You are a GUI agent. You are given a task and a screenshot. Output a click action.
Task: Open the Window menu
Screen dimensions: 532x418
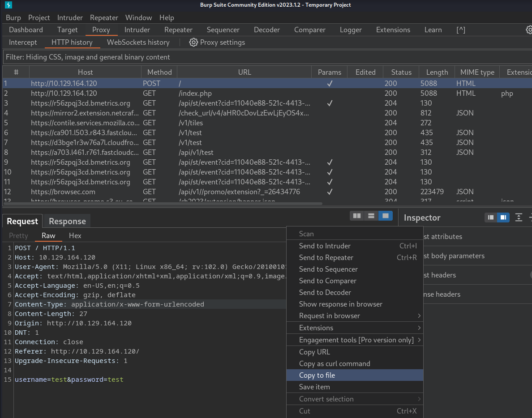click(138, 17)
